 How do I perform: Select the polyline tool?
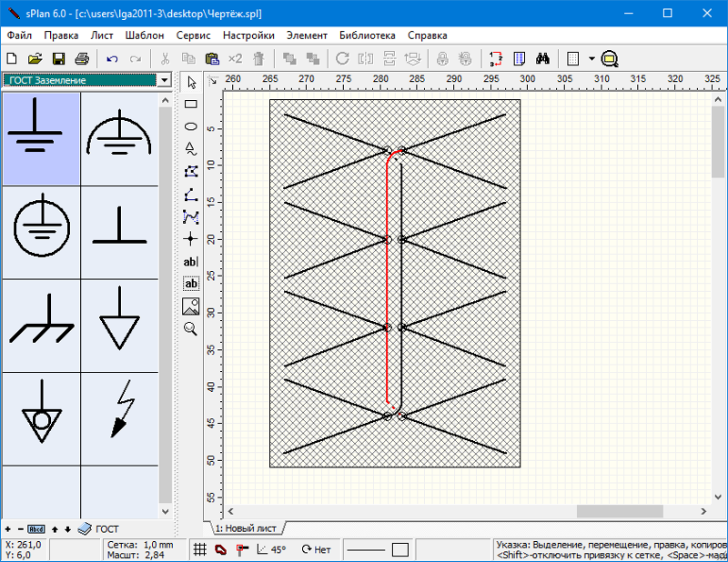pyautogui.click(x=191, y=194)
